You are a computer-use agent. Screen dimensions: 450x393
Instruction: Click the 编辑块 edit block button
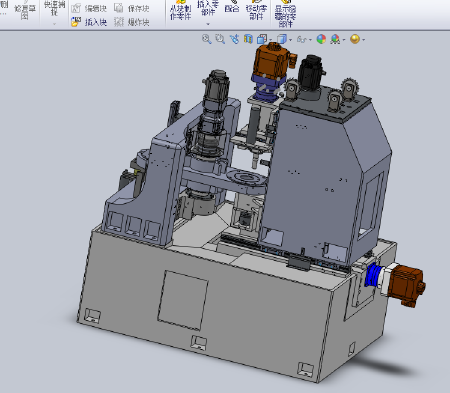[89, 8]
